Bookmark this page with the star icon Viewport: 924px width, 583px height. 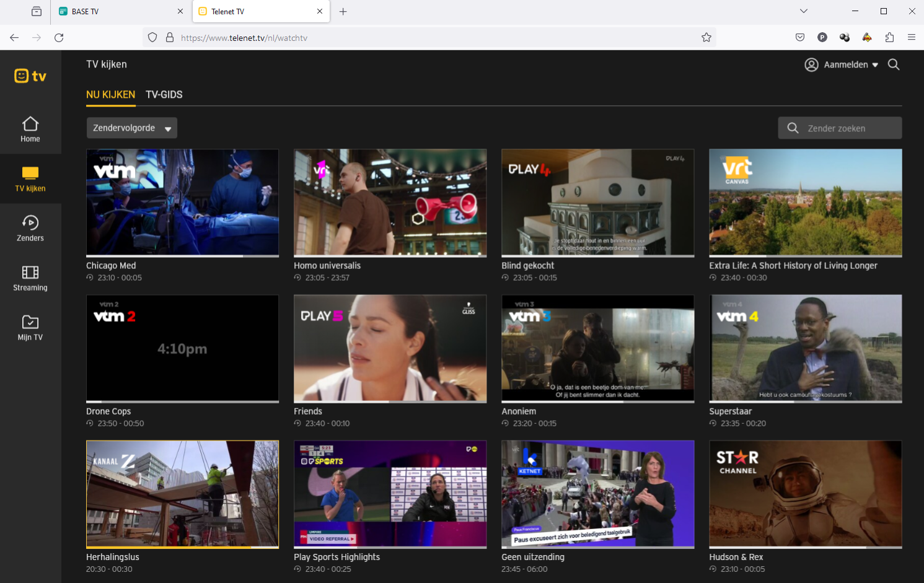point(706,38)
